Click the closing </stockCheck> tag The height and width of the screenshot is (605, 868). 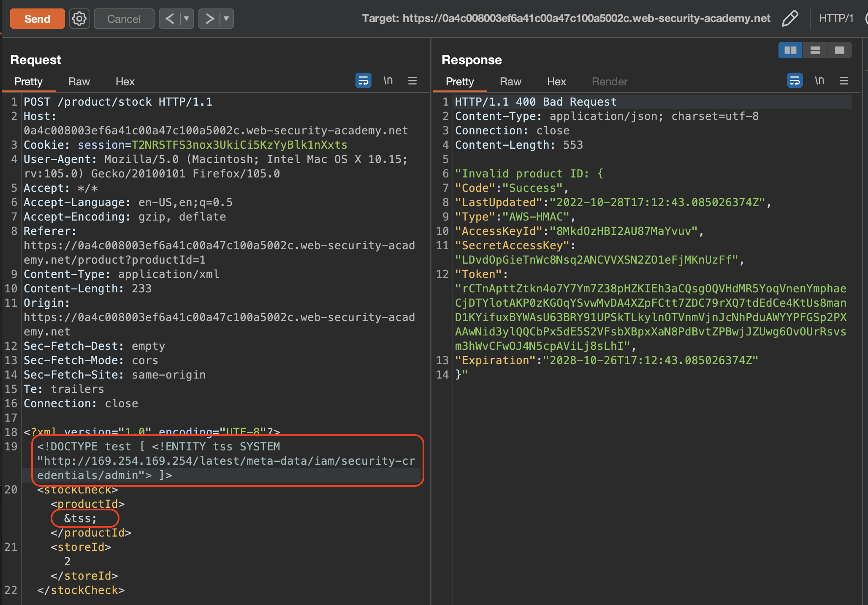coord(81,590)
